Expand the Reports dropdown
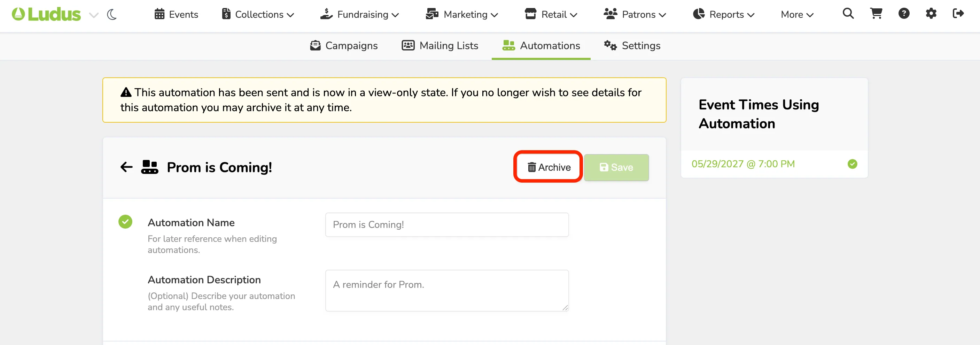 [724, 15]
